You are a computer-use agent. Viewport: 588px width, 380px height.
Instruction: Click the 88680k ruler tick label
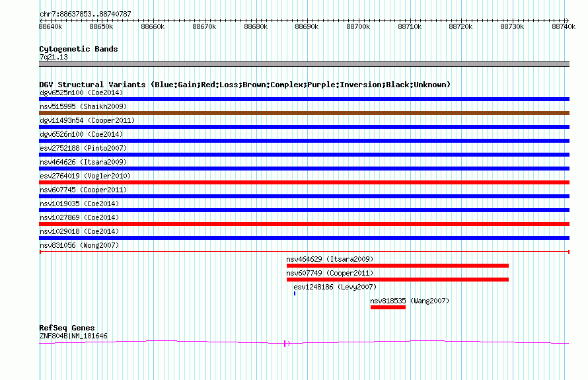click(x=256, y=26)
